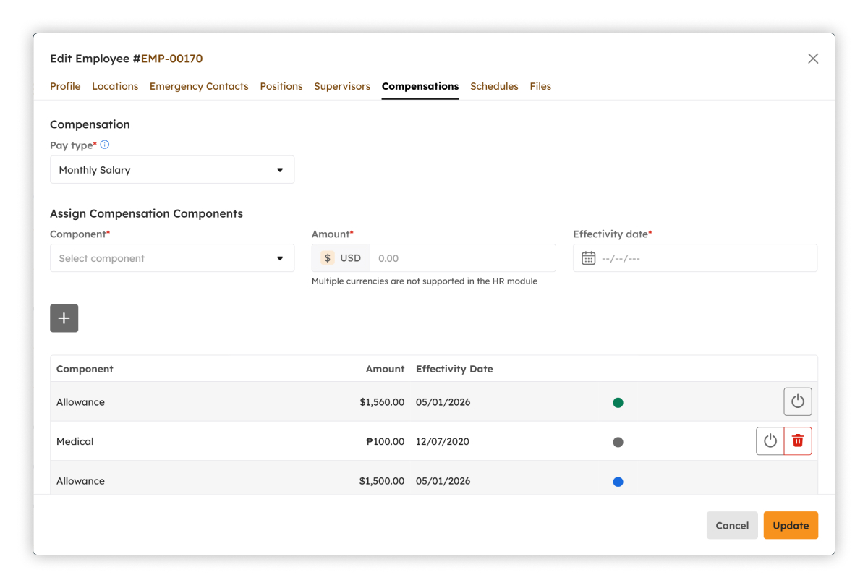Click the $1,500.00 amount cell
Image resolution: width=868 pixels, height=588 pixels.
pos(382,481)
